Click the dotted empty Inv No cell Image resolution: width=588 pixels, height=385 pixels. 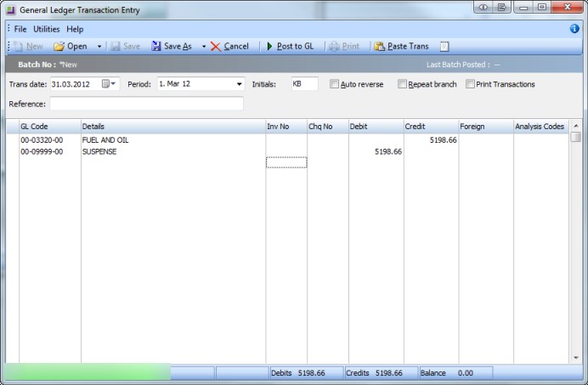tap(286, 162)
